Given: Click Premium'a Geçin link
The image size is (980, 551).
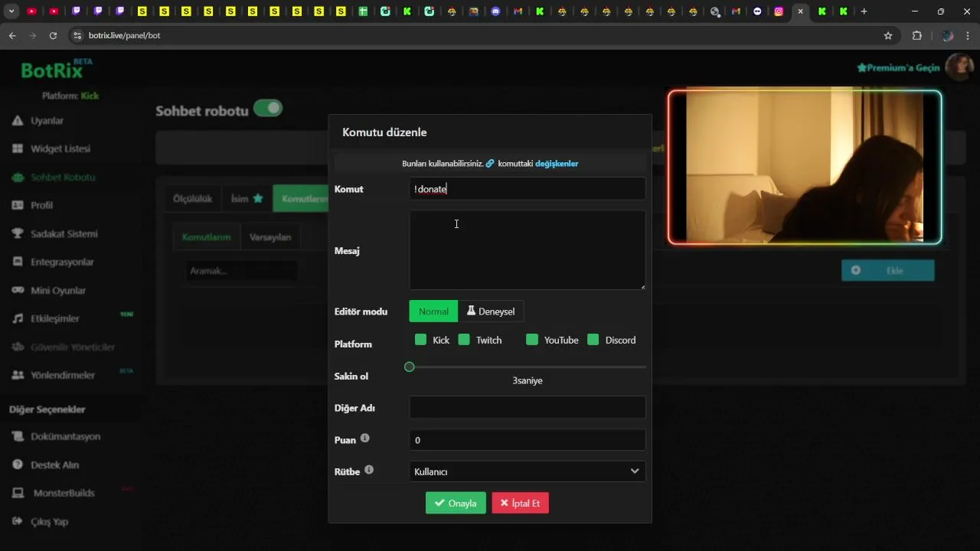Looking at the screenshot, I should point(898,67).
